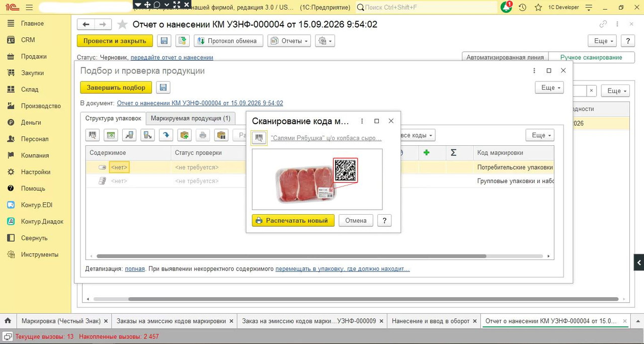Image resolution: width=644 pixels, height=344 pixels.
Task: Switch to Ручное сканирование mode
Action: tap(591, 57)
